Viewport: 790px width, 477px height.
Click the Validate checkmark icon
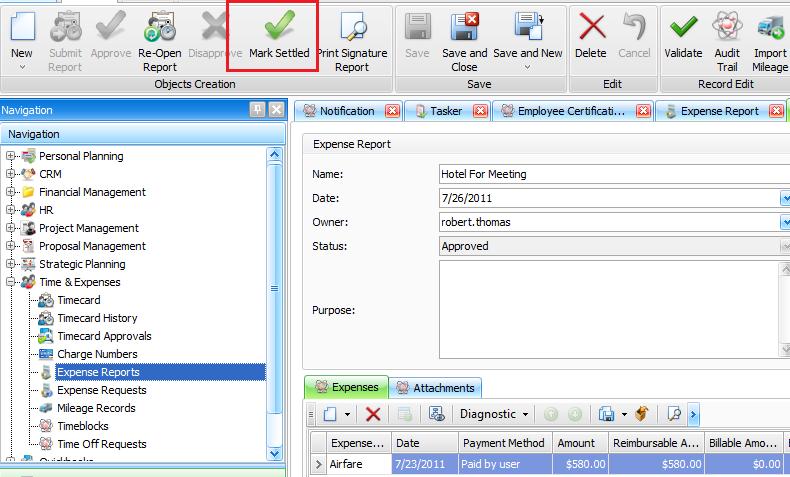(683, 26)
